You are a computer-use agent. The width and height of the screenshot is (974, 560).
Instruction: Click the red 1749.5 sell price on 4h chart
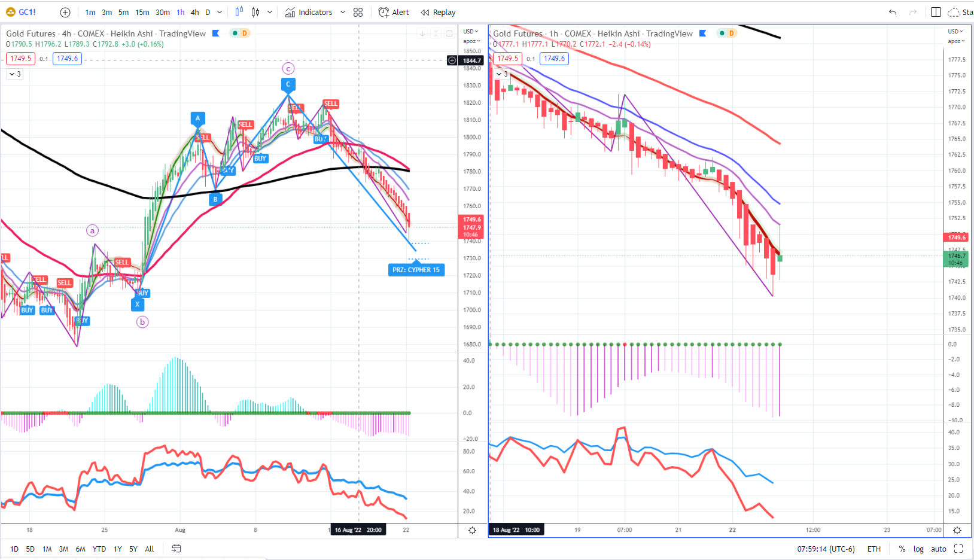tap(20, 59)
